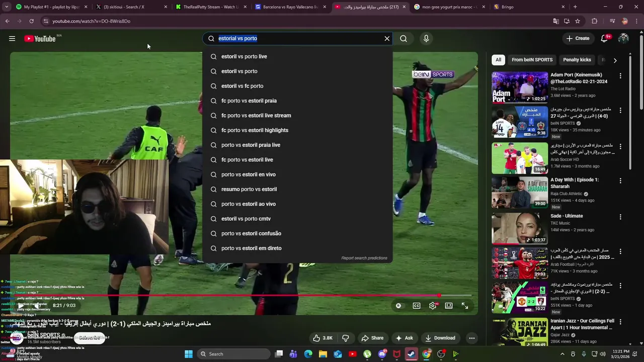The height and width of the screenshot is (362, 644).
Task: Show more chips with the right chevron
Action: point(615,60)
